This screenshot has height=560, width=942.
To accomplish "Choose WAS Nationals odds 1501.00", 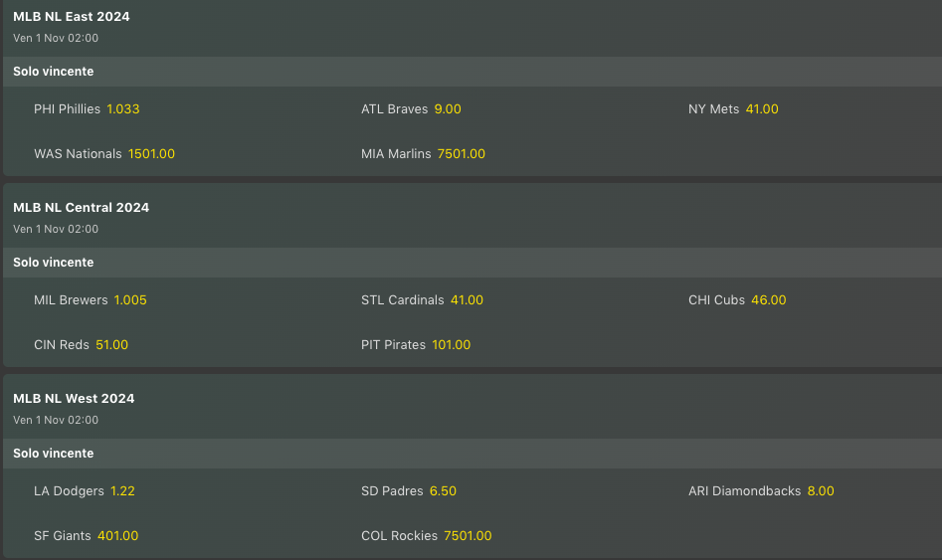I will pyautogui.click(x=151, y=154).
